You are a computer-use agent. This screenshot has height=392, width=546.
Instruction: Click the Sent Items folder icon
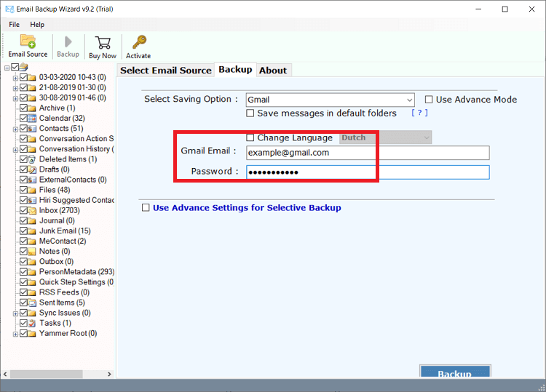coord(32,303)
